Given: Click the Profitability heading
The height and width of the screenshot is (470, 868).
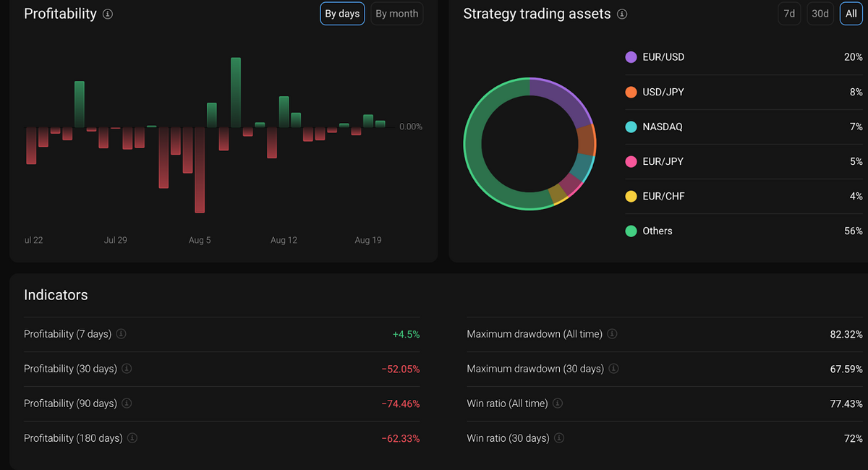Looking at the screenshot, I should pyautogui.click(x=60, y=14).
